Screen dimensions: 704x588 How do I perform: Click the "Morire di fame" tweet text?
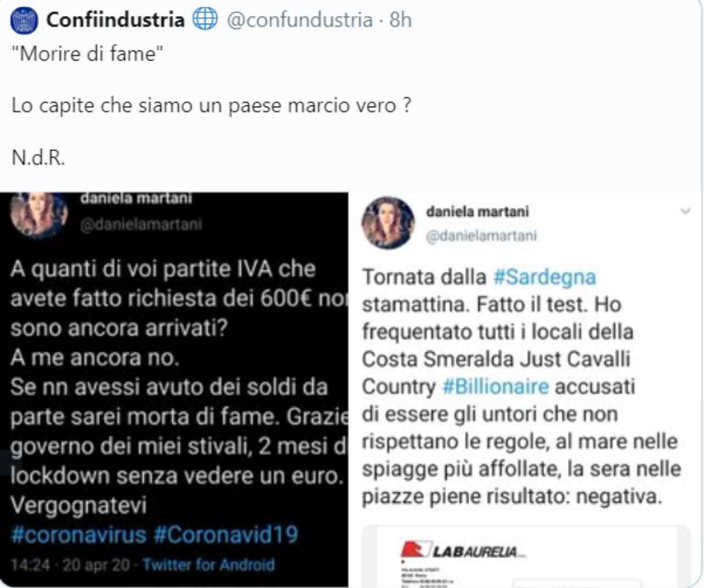click(x=87, y=54)
